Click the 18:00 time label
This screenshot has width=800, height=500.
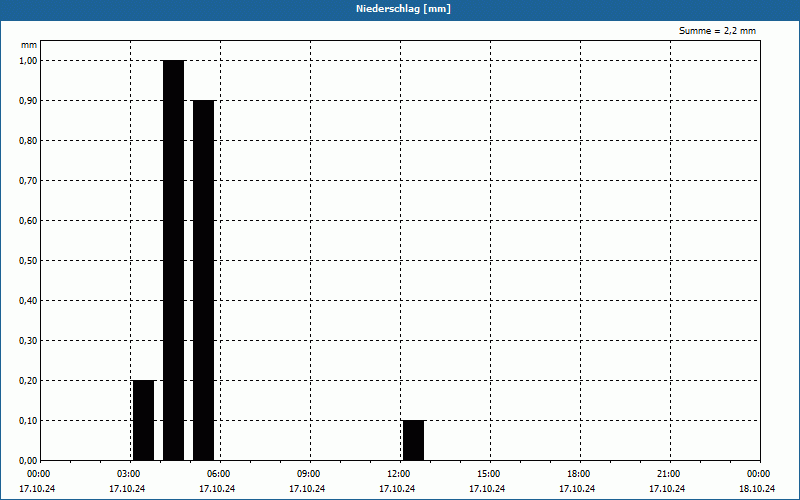(x=579, y=474)
